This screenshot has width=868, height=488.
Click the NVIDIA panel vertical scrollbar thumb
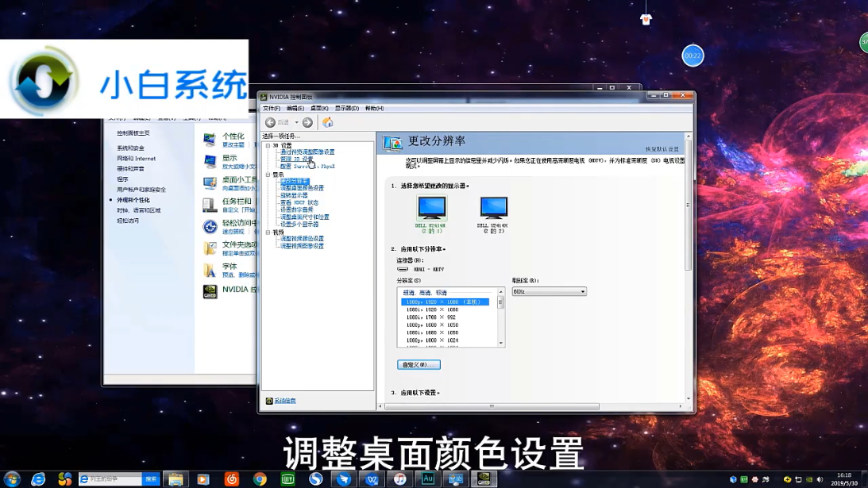coord(688,205)
